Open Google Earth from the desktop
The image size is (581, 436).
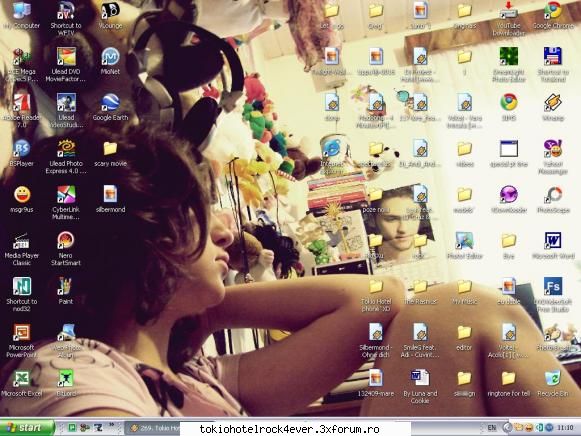coord(110,107)
